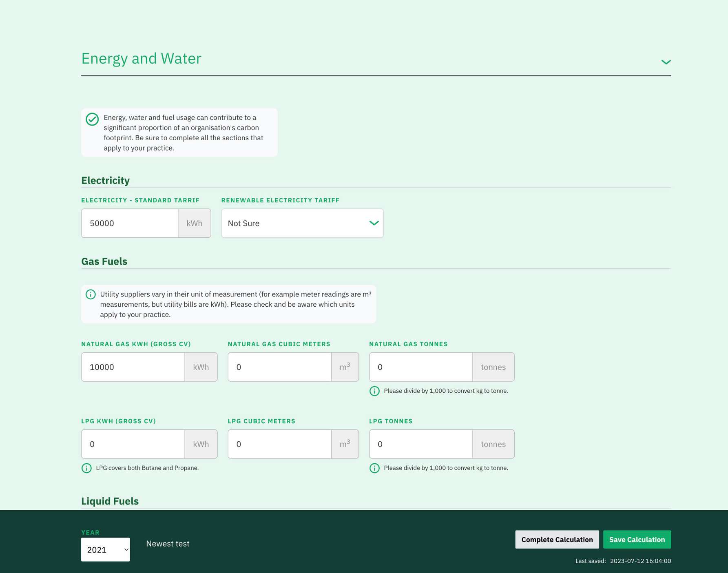Click the Natural Gas Tonnes field
The height and width of the screenshot is (573, 728).
coord(420,367)
